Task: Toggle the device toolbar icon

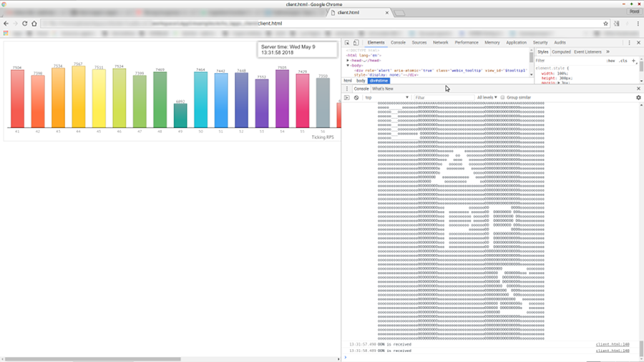Action: tap(356, 43)
